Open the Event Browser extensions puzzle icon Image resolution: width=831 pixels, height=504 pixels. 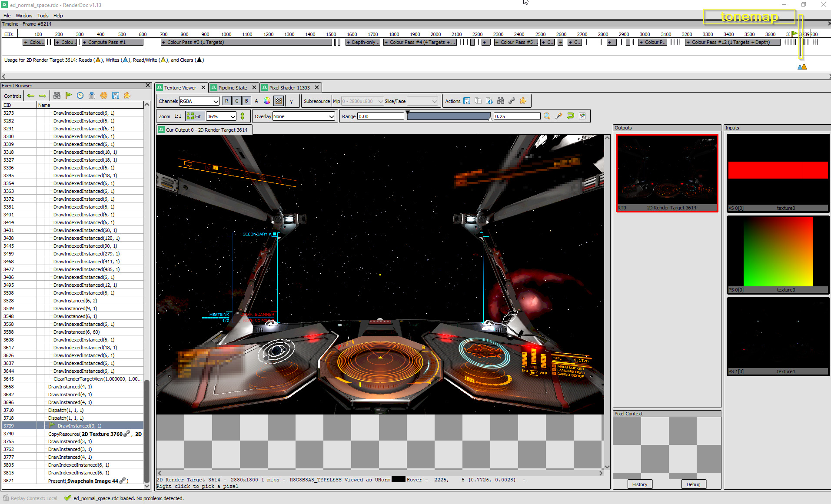coord(127,96)
